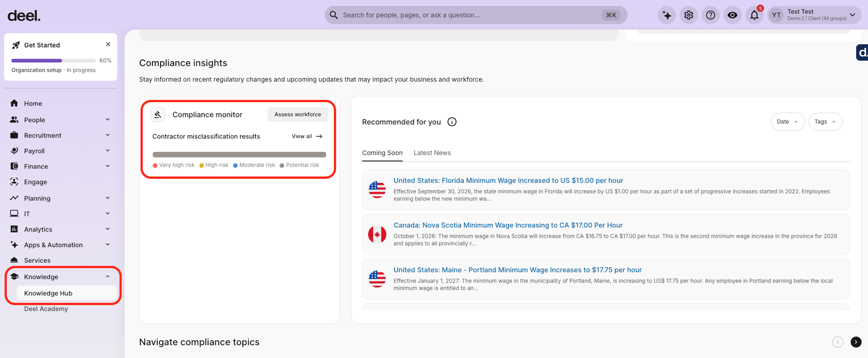Click the Home house icon
This screenshot has width=868, height=358.
point(14,103)
